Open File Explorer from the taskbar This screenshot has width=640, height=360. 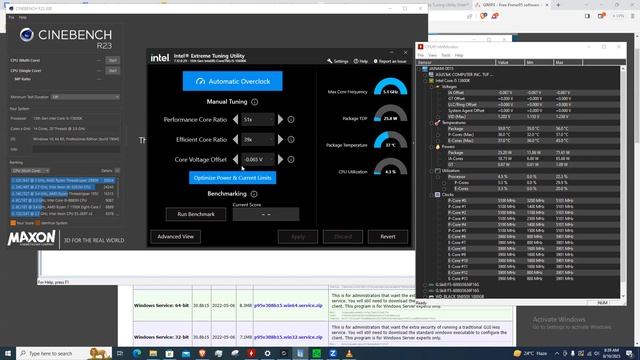coord(153,353)
